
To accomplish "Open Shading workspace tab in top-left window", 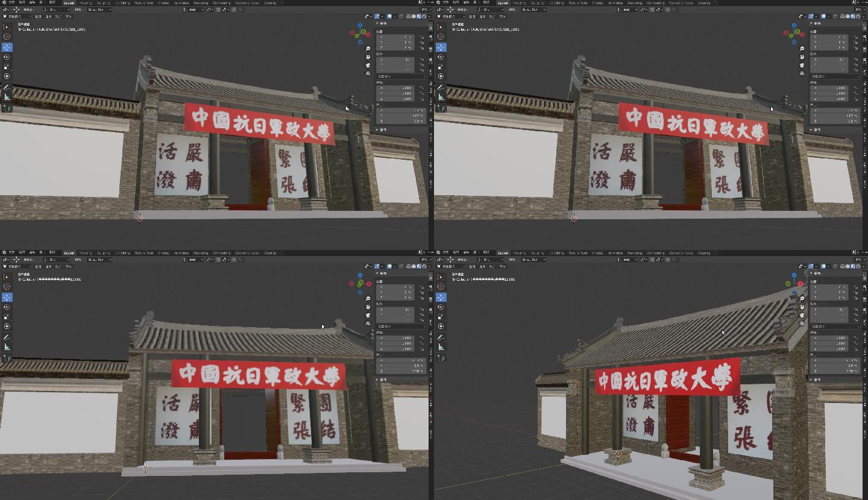I will click(x=163, y=2).
